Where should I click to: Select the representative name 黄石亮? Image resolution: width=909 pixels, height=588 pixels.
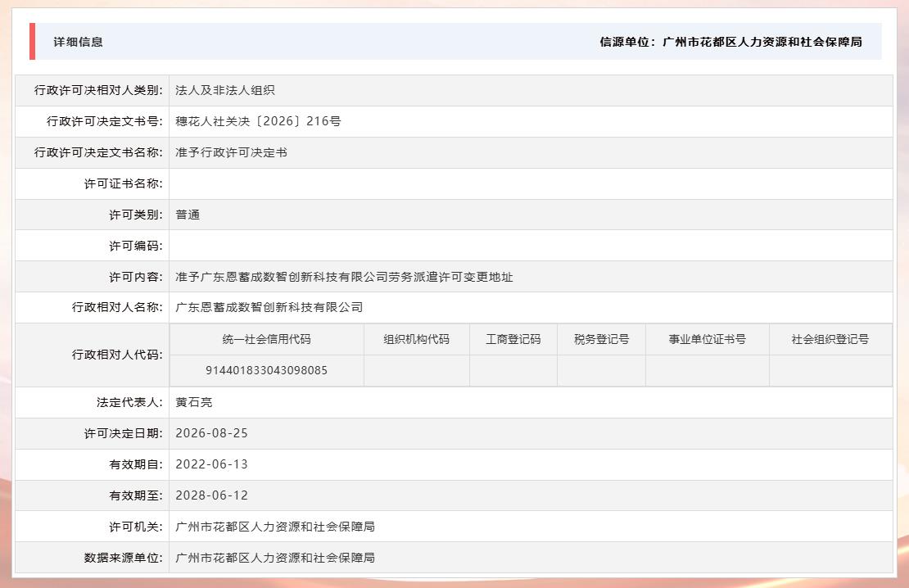(194, 402)
